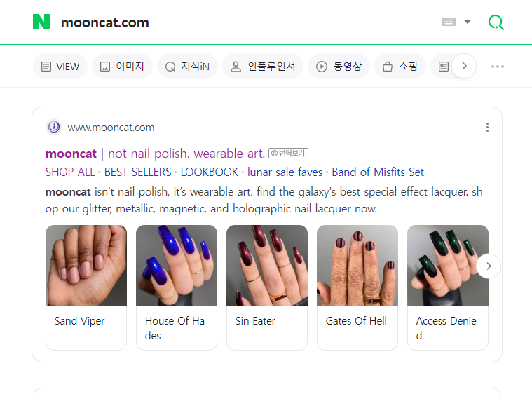Open the on-screen keyboard icon

point(448,22)
